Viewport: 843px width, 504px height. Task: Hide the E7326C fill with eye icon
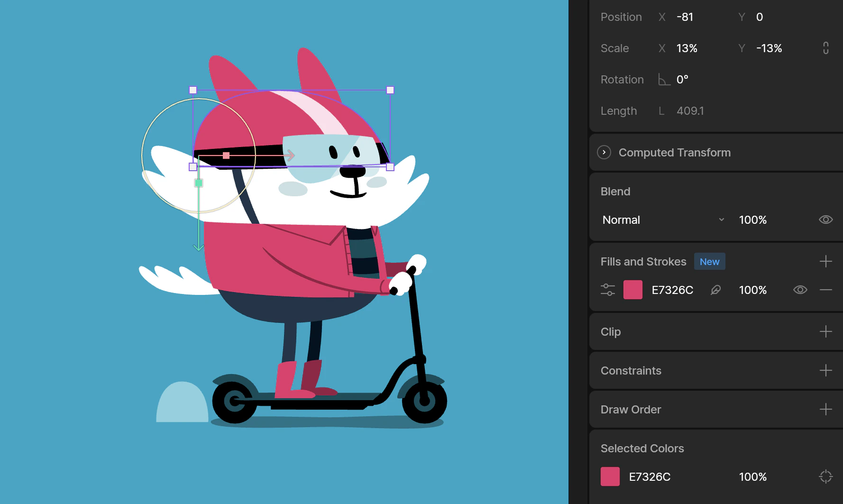800,290
